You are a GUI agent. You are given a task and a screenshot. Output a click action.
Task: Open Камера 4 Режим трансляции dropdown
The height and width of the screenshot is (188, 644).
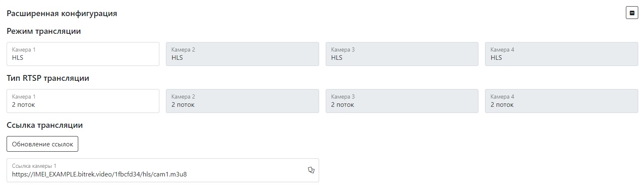561,54
